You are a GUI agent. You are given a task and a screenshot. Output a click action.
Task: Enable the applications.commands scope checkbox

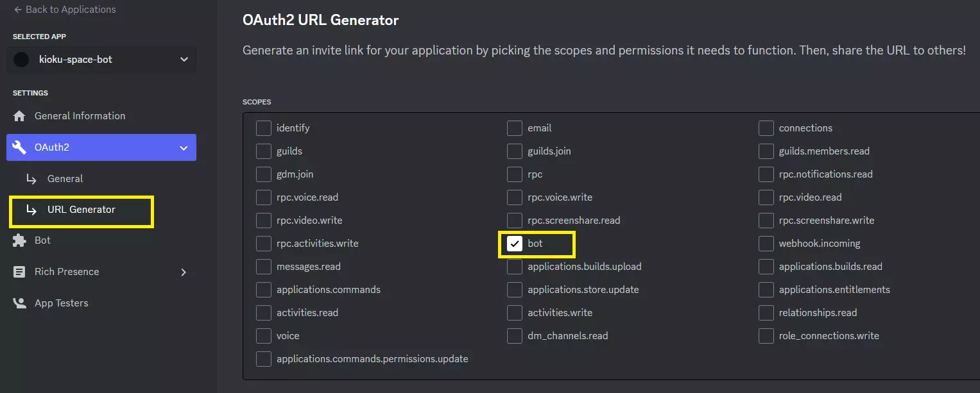tap(263, 290)
